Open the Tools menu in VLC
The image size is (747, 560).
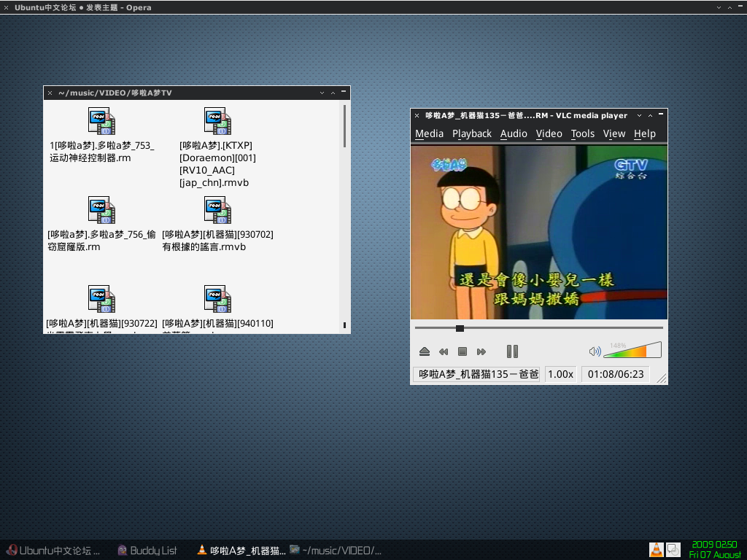583,134
